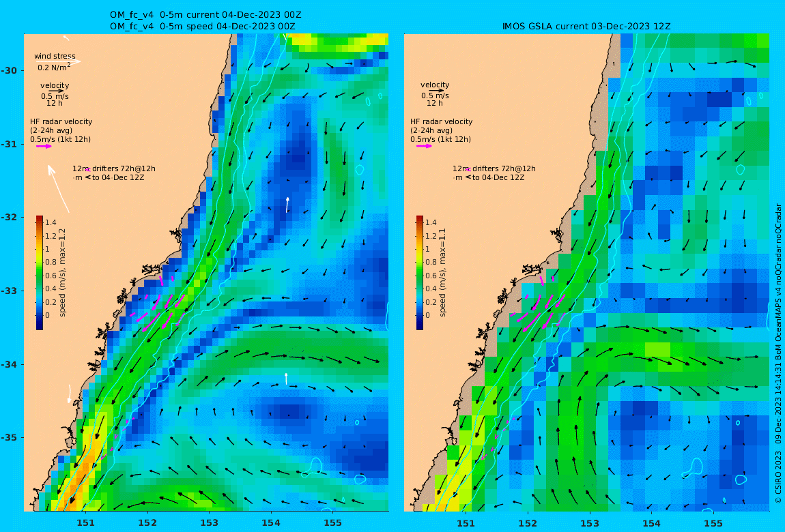Click '0.5m/s (1kt 12h)' text in right map
This screenshot has width=785, height=532.
440,140
